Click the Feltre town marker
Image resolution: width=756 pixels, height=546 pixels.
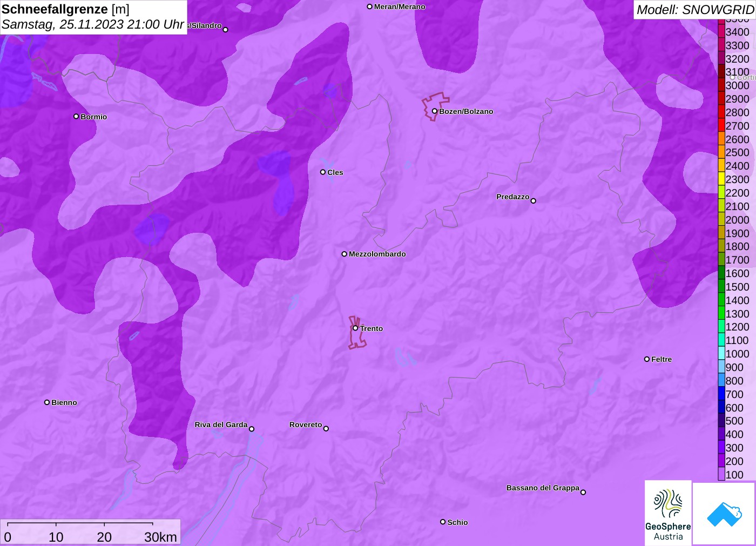[x=647, y=359]
